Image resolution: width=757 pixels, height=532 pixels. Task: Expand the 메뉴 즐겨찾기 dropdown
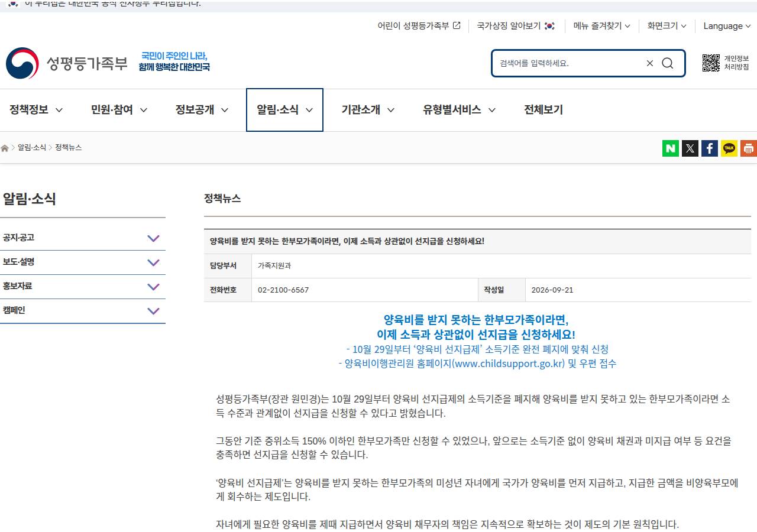click(602, 26)
